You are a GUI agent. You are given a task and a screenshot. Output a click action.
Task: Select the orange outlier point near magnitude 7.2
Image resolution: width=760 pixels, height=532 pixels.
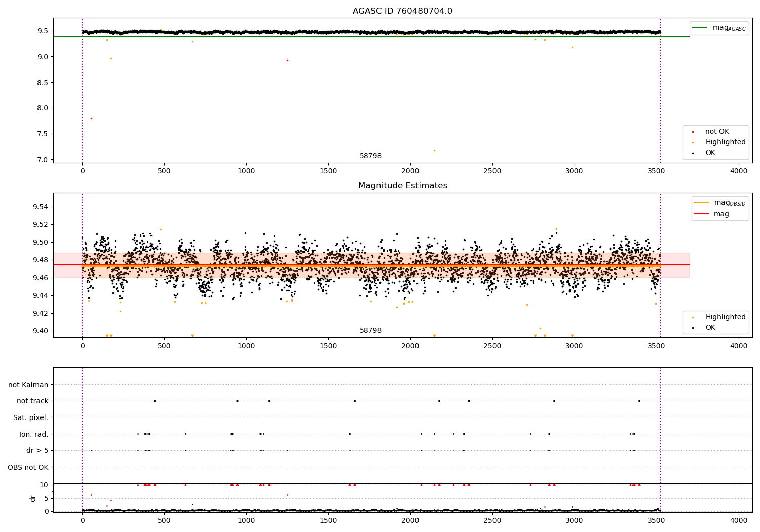tap(434, 150)
